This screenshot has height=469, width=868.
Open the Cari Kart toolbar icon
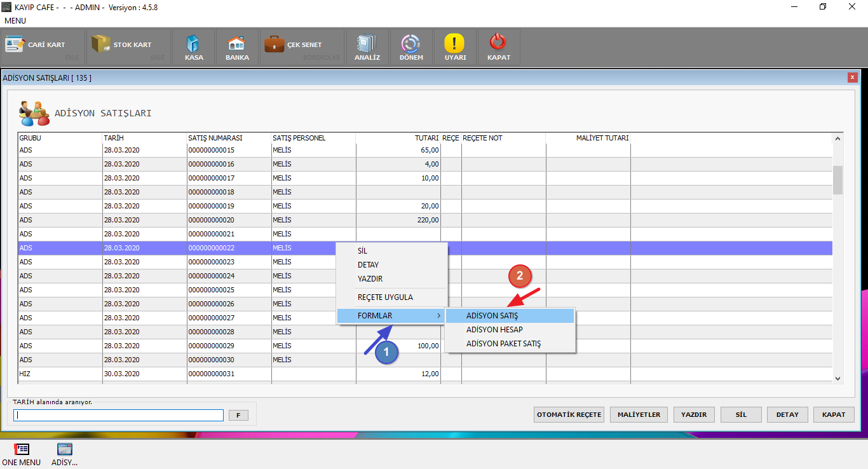tap(15, 44)
